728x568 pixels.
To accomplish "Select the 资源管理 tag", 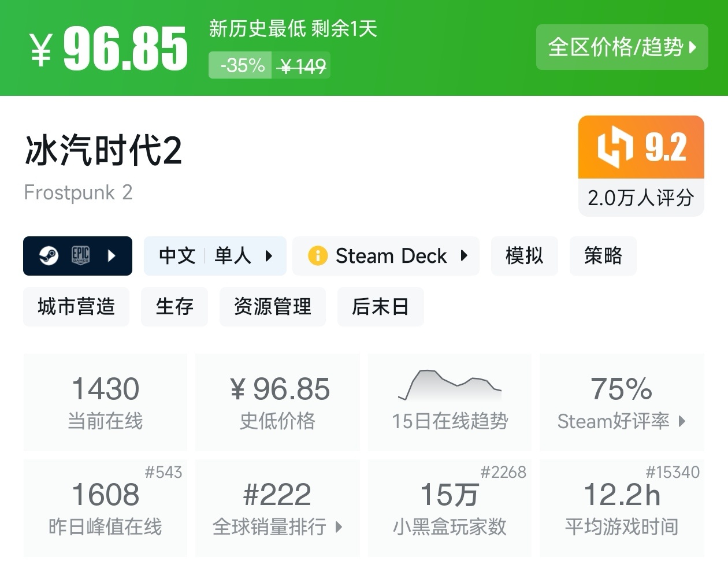I will 273,306.
